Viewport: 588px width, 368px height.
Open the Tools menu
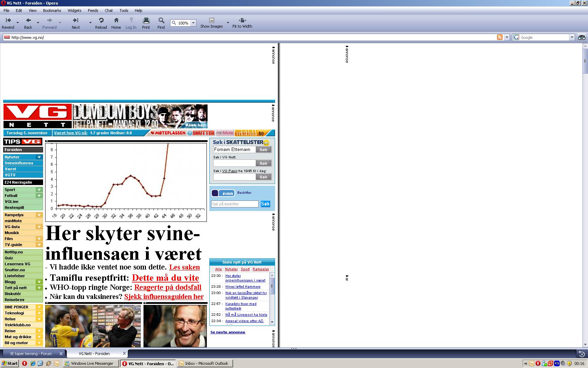coord(124,11)
